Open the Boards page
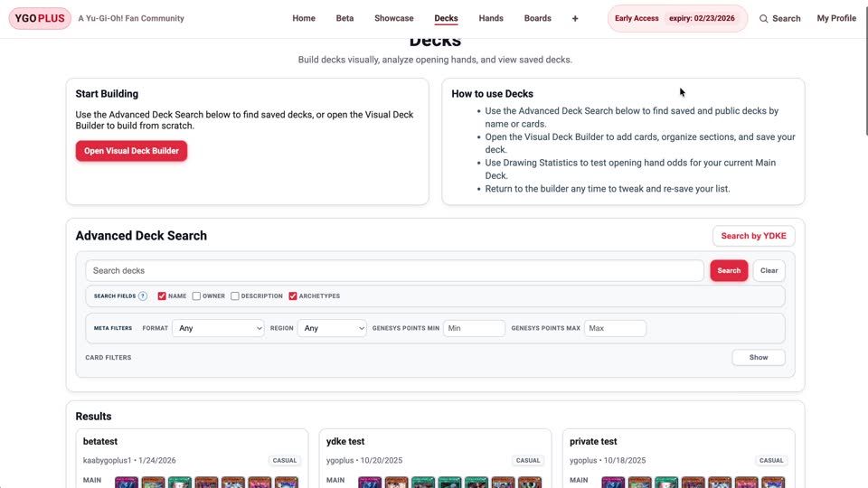868x488 pixels. pyautogui.click(x=537, y=18)
